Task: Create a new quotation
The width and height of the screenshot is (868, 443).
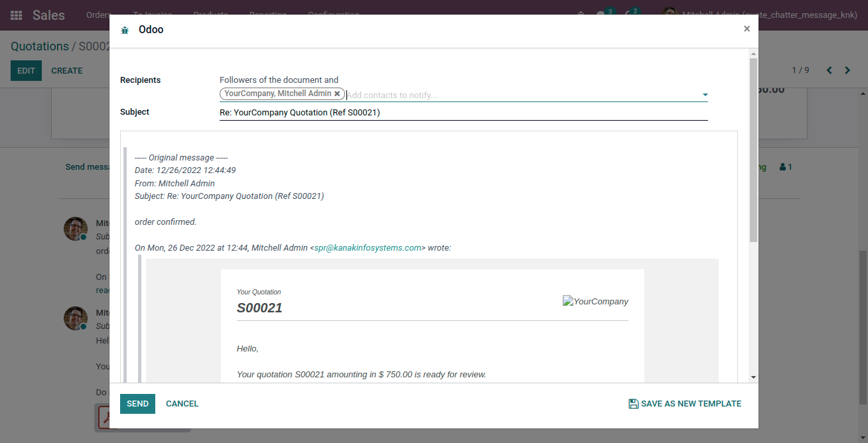Action: [67, 71]
